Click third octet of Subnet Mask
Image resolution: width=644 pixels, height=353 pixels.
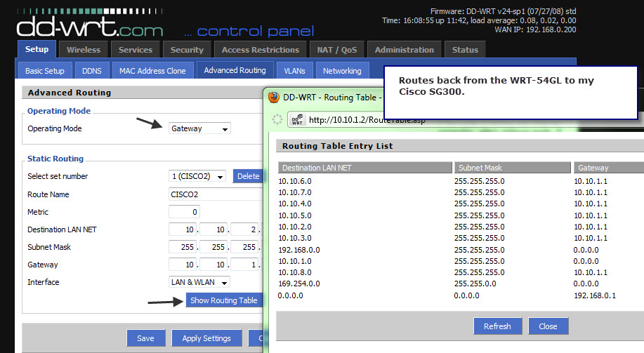pyautogui.click(x=245, y=247)
